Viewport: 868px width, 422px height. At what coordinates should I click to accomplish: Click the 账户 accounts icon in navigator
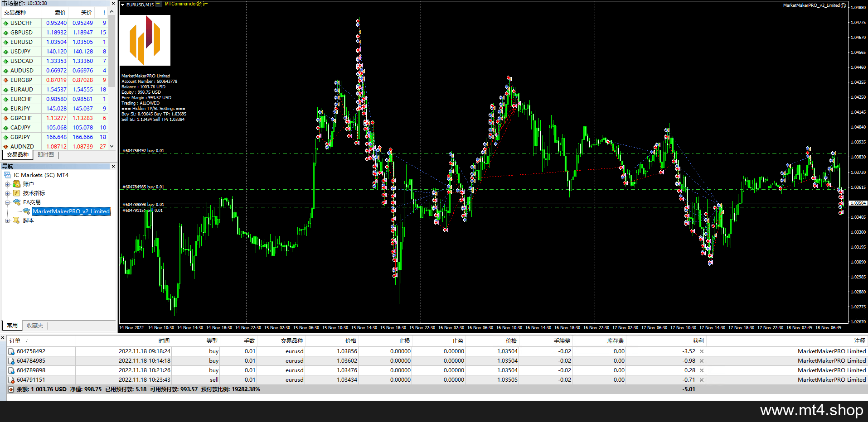(17, 184)
